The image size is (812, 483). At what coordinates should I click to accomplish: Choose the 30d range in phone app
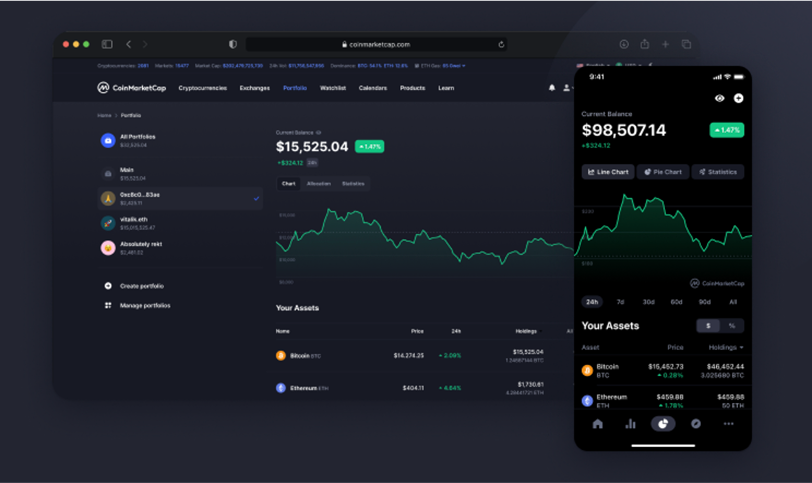click(648, 302)
